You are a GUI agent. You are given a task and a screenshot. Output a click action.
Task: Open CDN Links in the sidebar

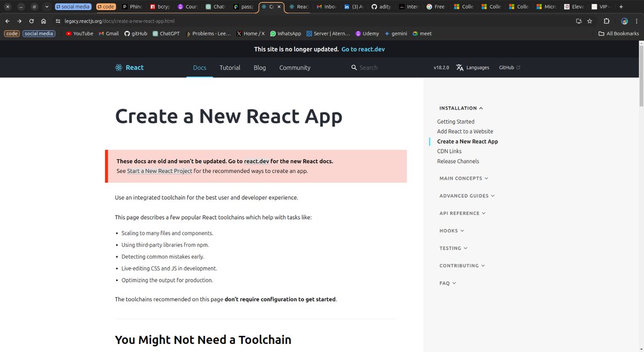(x=449, y=151)
